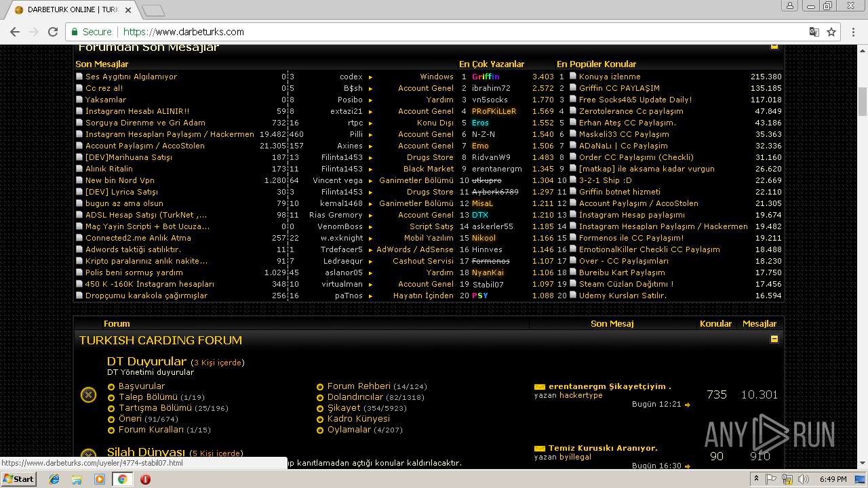Click the page vertical scrollbar thumb
868x488 pixels.
[863, 102]
